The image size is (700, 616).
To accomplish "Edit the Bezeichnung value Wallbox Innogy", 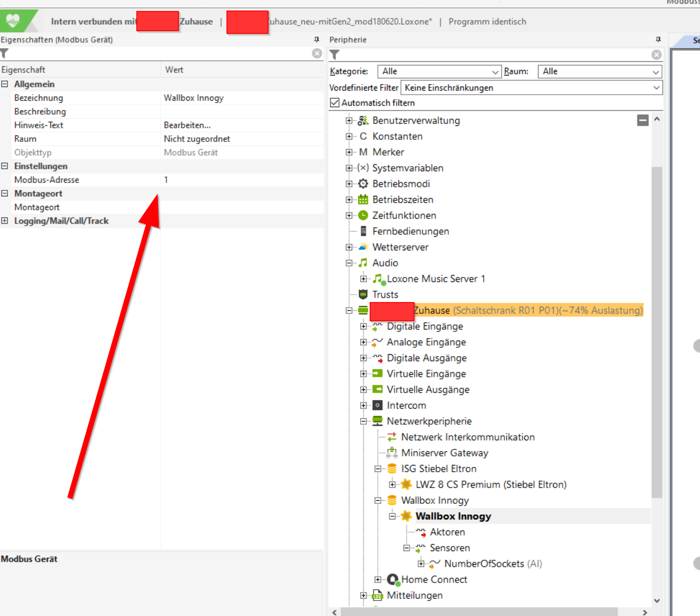I will 242,98.
